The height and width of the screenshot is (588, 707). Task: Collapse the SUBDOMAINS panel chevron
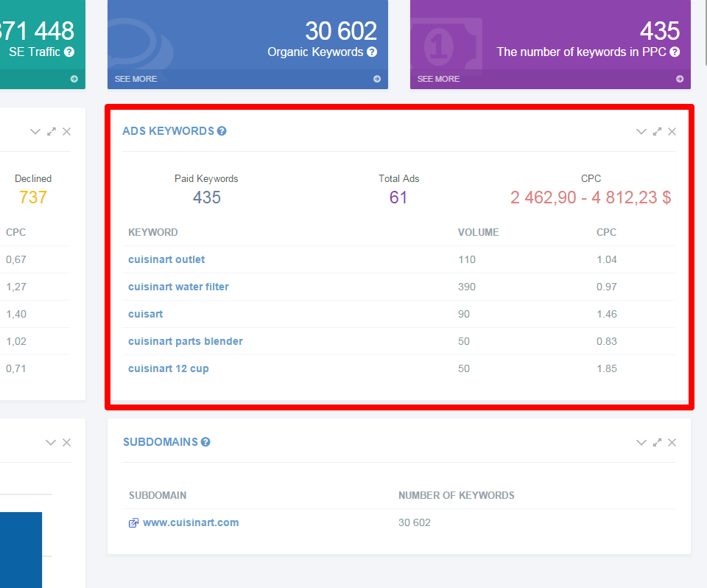click(641, 443)
